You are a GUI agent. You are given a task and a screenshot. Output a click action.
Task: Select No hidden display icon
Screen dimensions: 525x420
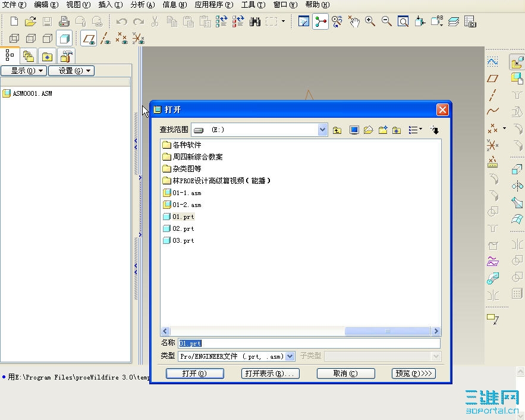(48, 39)
